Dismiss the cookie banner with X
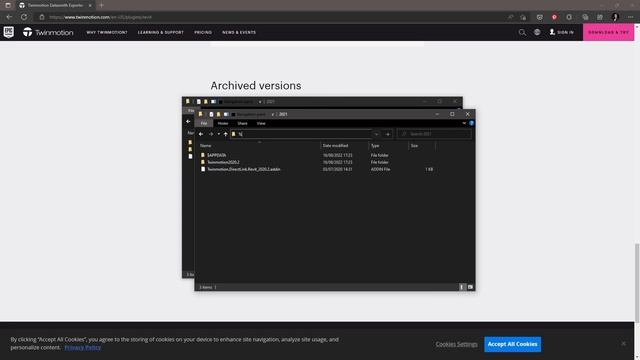The width and height of the screenshot is (640, 360). (623, 344)
